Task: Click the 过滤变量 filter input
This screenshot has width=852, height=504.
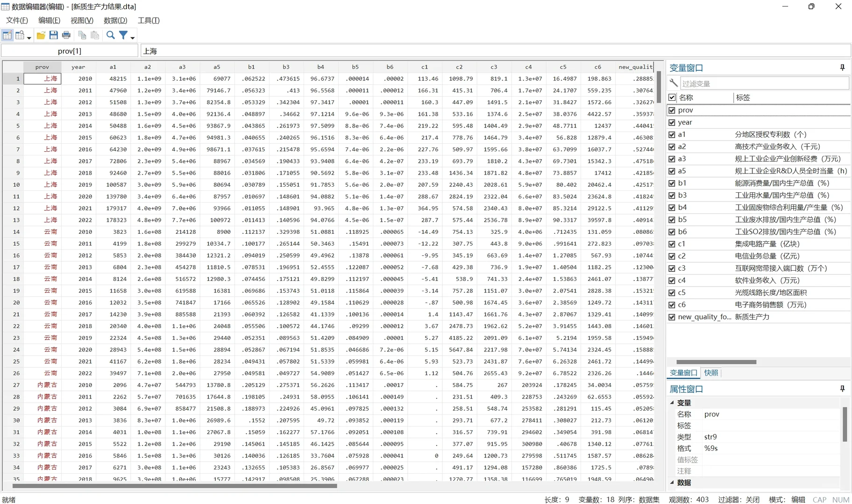Action: tap(765, 84)
